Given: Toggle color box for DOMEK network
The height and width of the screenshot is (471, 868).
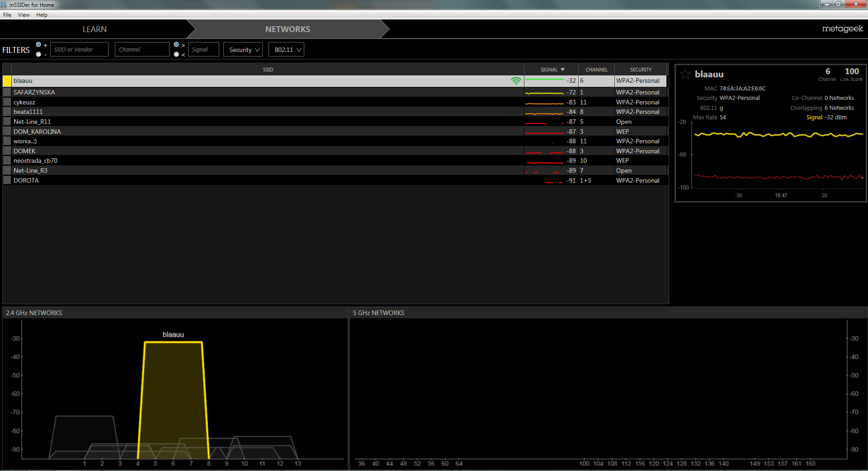Looking at the screenshot, I should [x=7, y=151].
